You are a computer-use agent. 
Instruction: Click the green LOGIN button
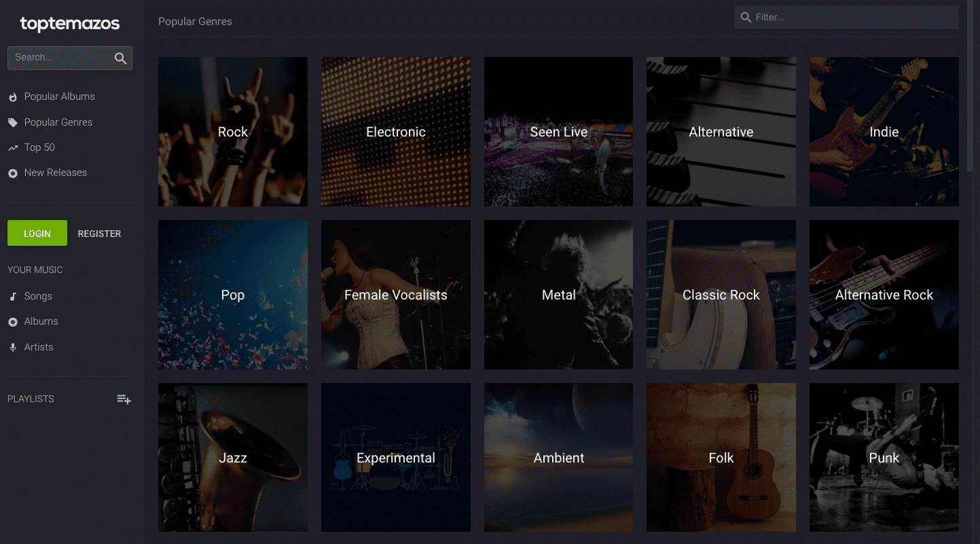(x=37, y=233)
